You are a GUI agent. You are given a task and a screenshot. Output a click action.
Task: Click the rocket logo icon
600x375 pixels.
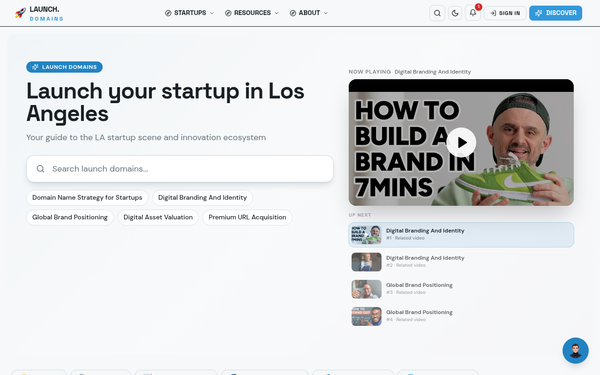[20, 13]
